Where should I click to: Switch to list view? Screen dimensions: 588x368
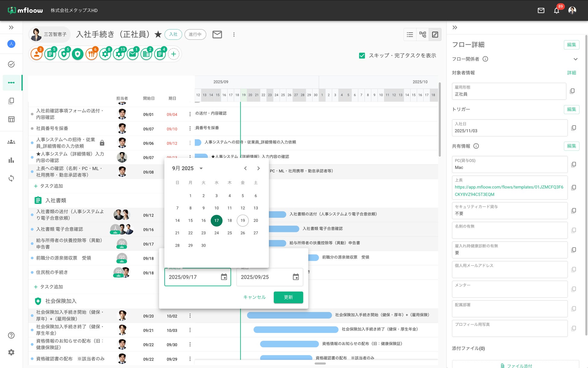click(x=410, y=34)
